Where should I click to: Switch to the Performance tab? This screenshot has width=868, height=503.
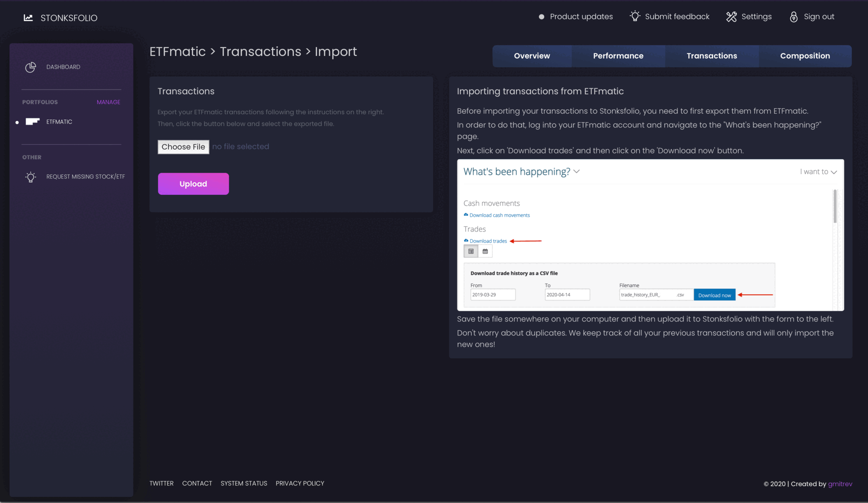tap(618, 56)
